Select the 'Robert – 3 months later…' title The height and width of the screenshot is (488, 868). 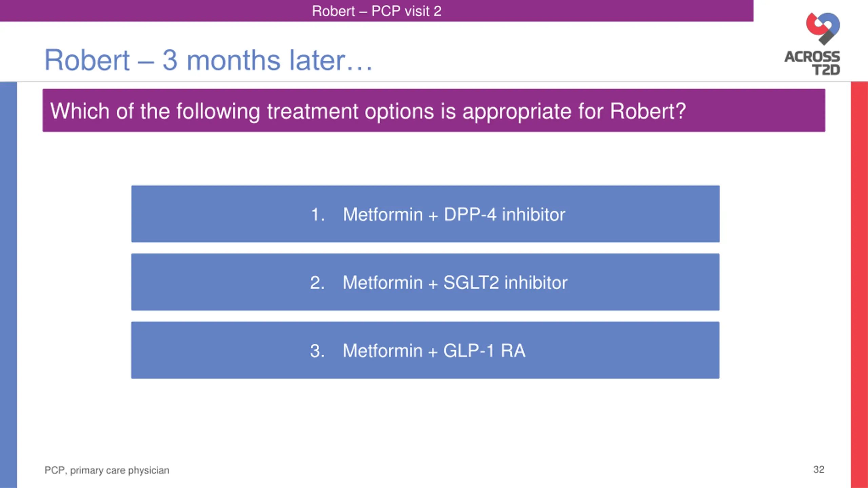209,60
